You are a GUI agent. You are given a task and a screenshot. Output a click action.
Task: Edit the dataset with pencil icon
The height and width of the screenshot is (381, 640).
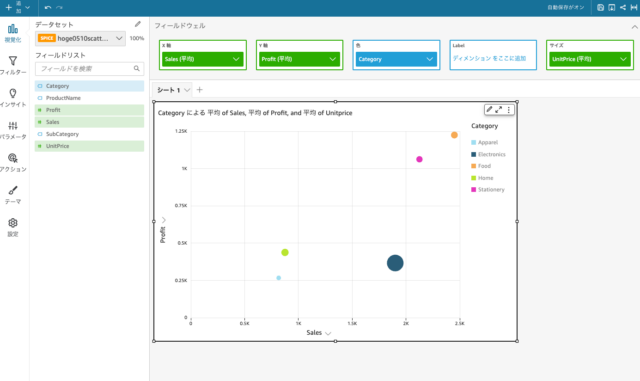pyautogui.click(x=138, y=25)
